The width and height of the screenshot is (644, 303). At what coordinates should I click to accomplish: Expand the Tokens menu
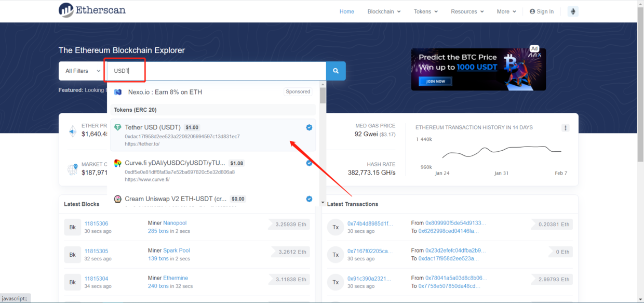pos(425,11)
